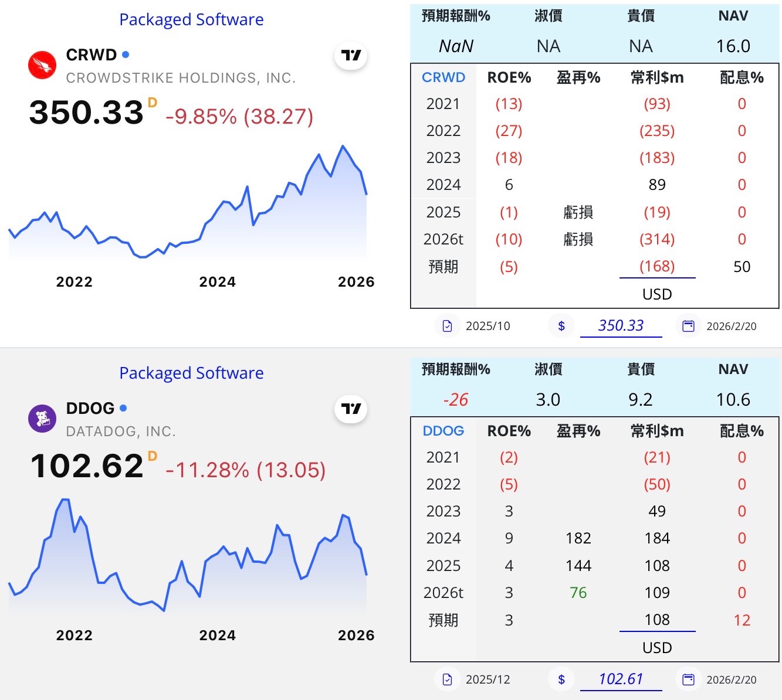Click the calendar icon in CRWD footer
Viewport: 782px width, 700px height.
(689, 326)
